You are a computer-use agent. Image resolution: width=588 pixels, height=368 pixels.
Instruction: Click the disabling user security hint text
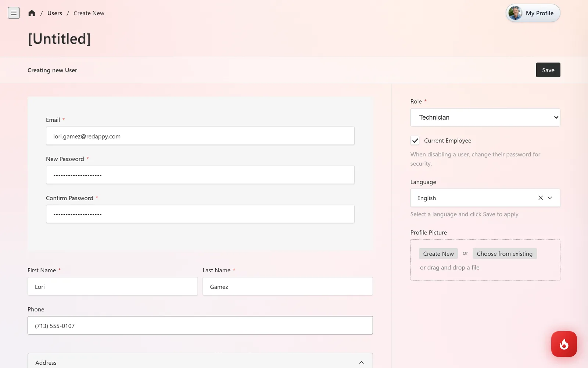pyautogui.click(x=475, y=159)
